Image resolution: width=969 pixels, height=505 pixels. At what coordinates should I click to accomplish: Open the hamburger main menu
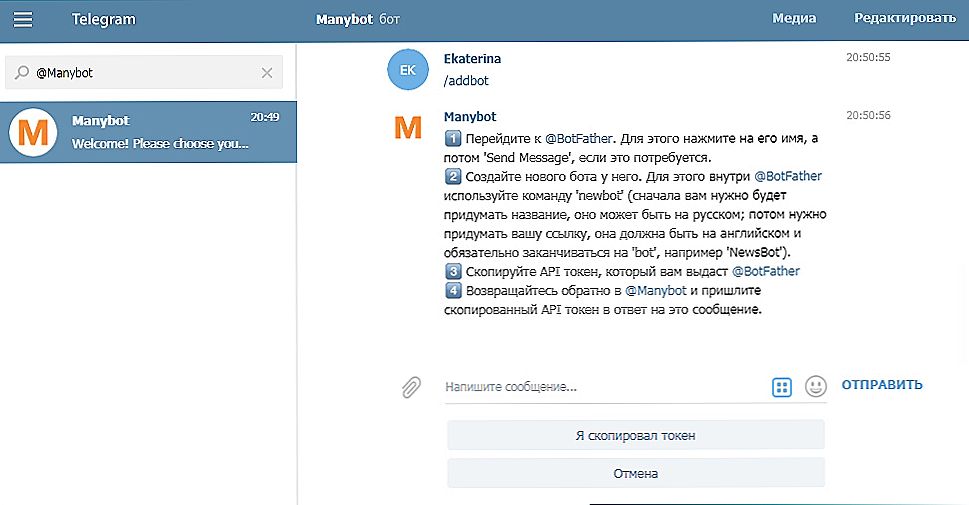(23, 19)
